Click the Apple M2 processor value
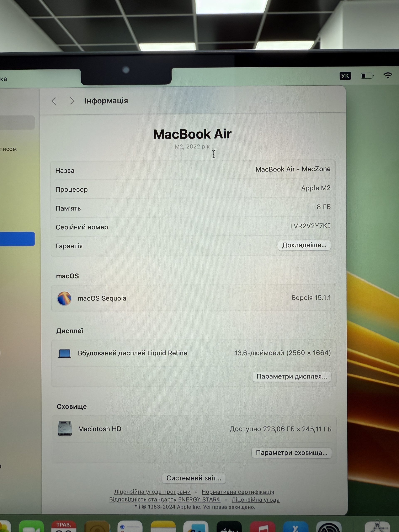The width and height of the screenshot is (399, 532). tap(316, 188)
